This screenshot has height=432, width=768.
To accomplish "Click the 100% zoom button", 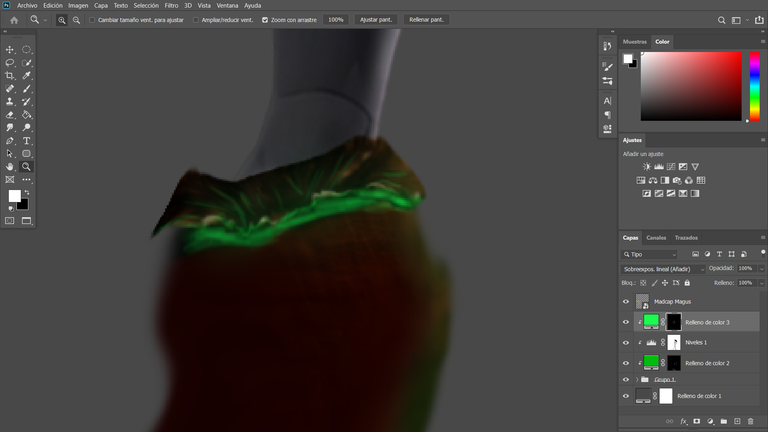I will click(x=336, y=20).
